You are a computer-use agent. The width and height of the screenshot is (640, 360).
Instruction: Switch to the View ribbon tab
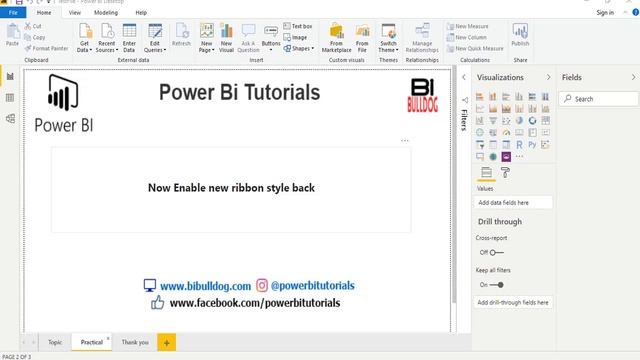75,13
